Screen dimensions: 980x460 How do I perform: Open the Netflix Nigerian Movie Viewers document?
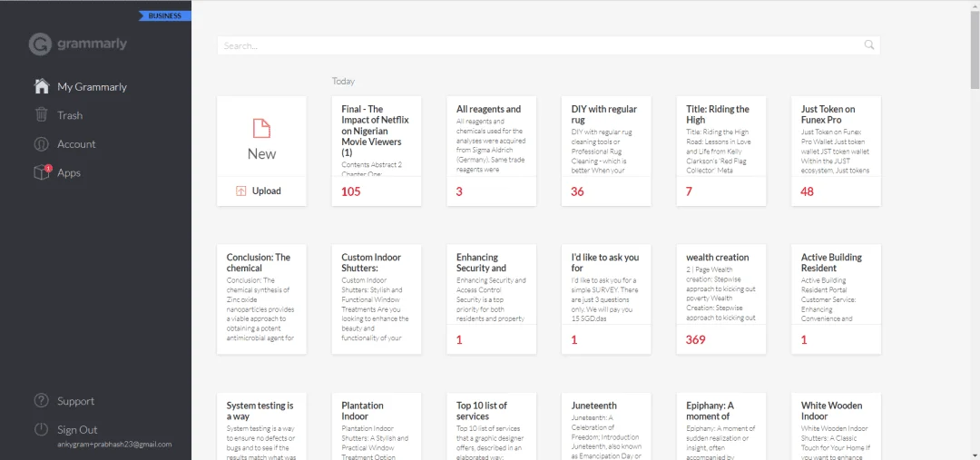click(x=377, y=151)
